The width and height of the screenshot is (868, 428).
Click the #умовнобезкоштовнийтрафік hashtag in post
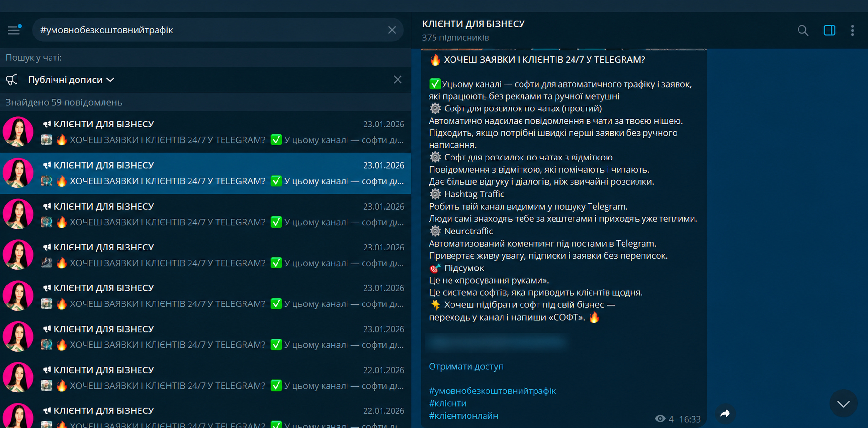click(x=492, y=391)
